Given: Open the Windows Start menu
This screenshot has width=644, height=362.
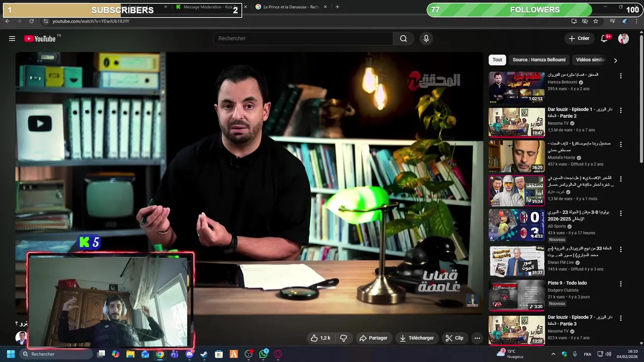Looking at the screenshot, I should pyautogui.click(x=11, y=354).
